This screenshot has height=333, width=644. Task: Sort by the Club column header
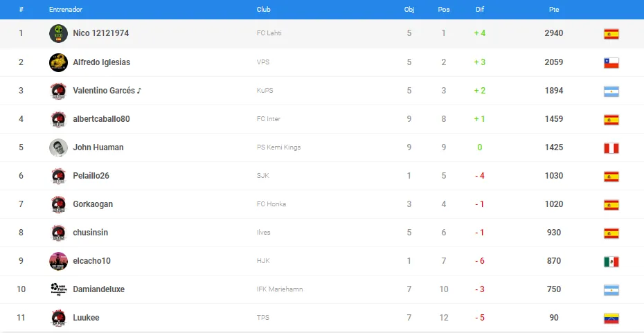point(264,10)
